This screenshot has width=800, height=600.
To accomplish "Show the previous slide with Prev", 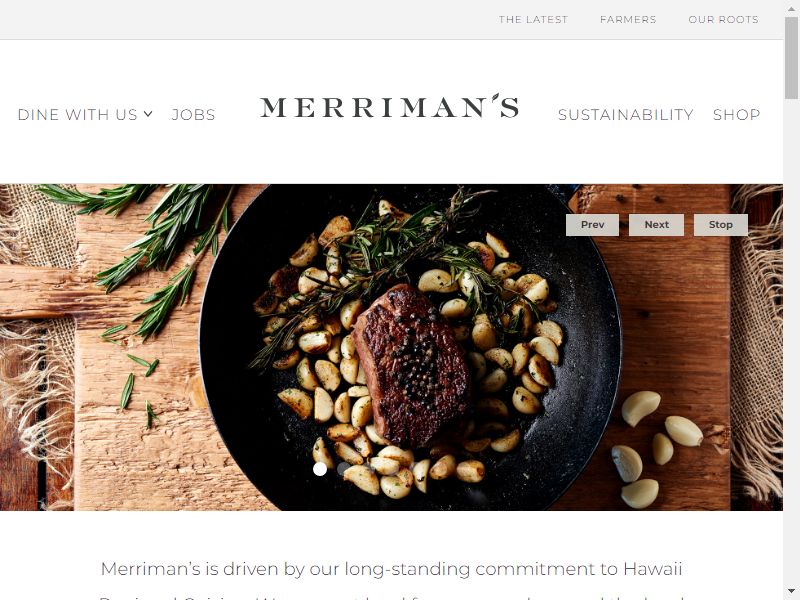I will point(592,224).
